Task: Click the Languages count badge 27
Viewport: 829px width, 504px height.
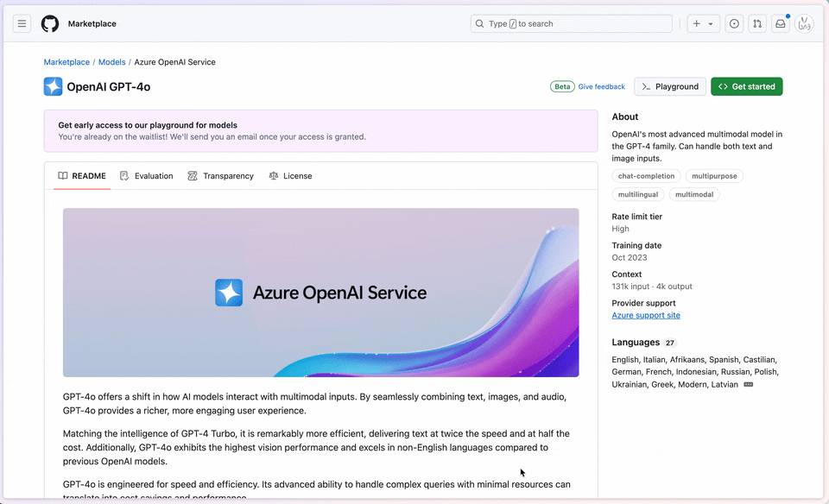Action: click(670, 343)
